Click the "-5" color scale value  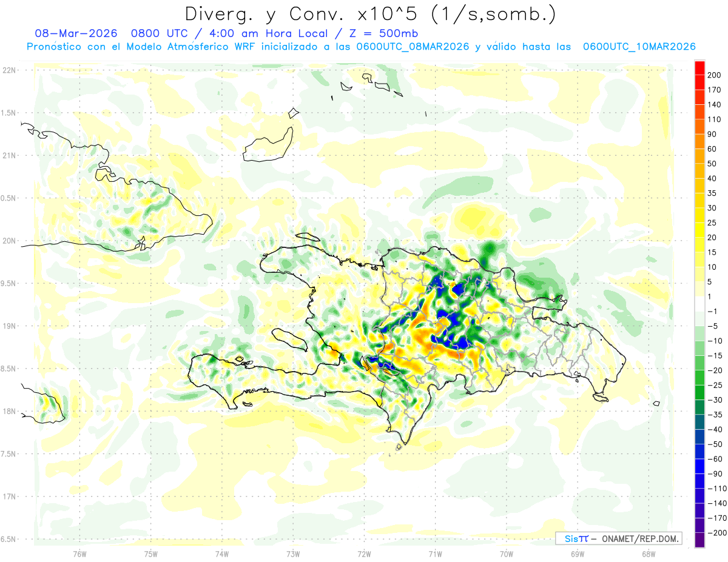(713, 326)
